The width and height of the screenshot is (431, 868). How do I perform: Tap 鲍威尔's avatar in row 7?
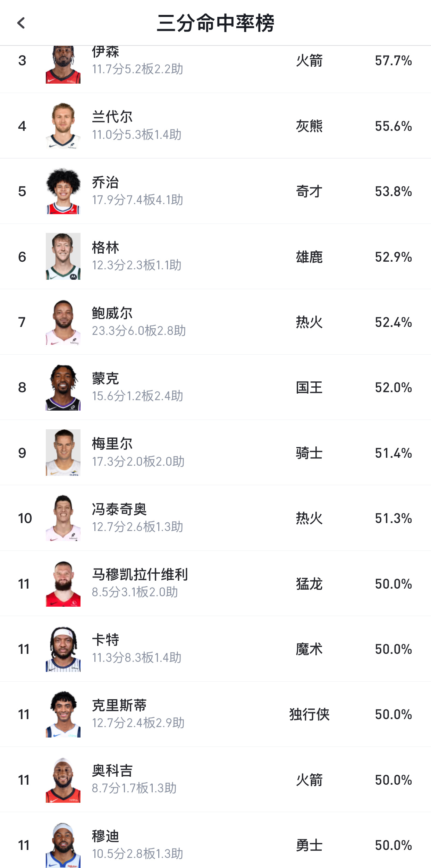(63, 322)
